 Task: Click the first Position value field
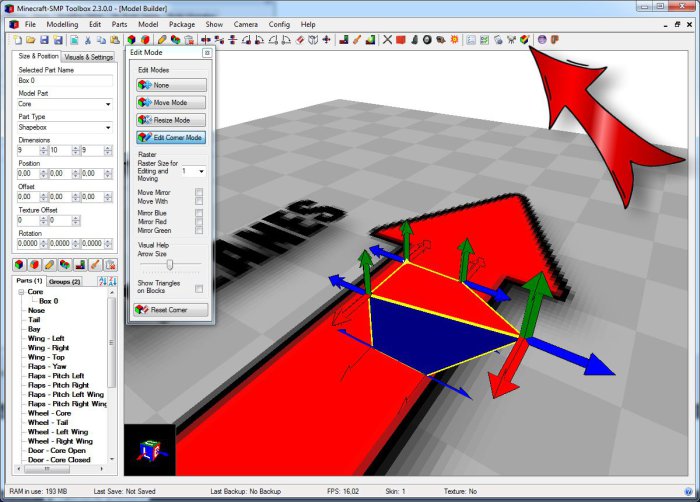pyautogui.click(x=28, y=174)
